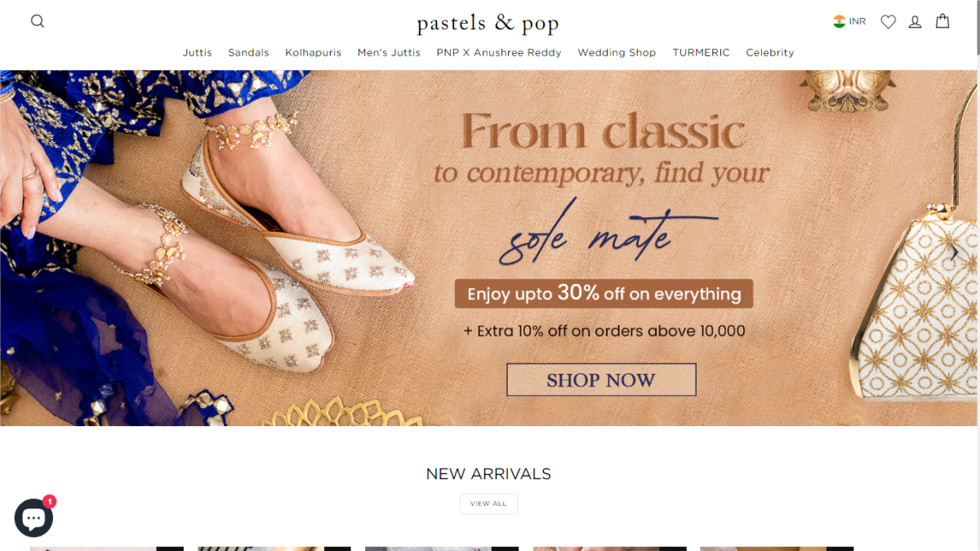Go to Sandals category
Screen dimensions: 980x551
point(248,52)
